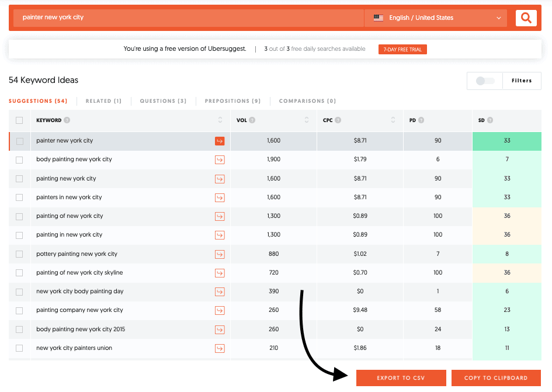Click the keyword search input field

pos(188,18)
